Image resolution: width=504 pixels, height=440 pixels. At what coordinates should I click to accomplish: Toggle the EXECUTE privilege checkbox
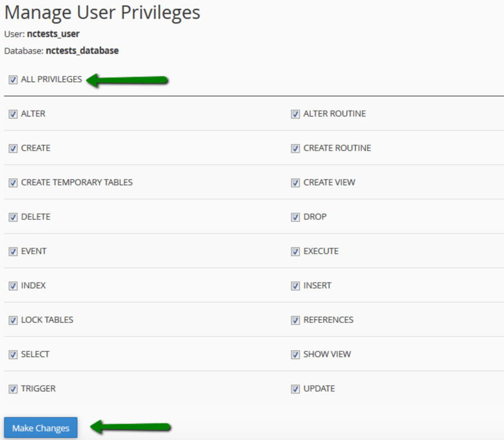(x=295, y=252)
